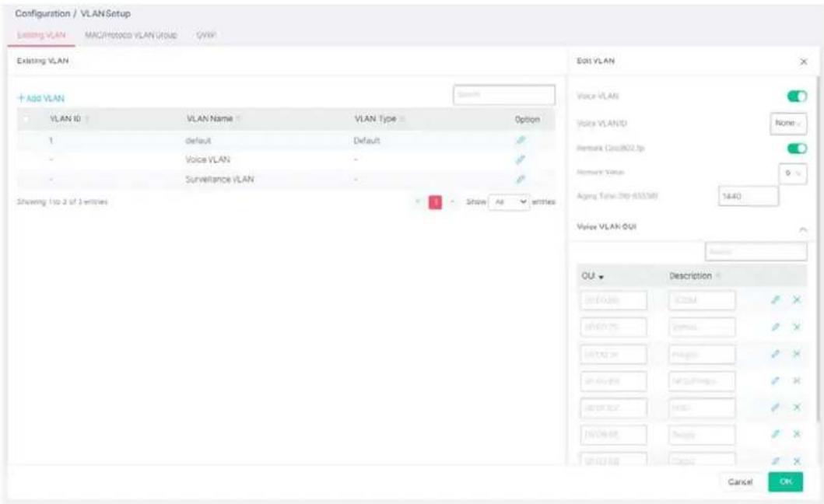Image resolution: width=824 pixels, height=504 pixels.
Task: Open the Voice VLAN ID dropdown
Action: coord(788,124)
